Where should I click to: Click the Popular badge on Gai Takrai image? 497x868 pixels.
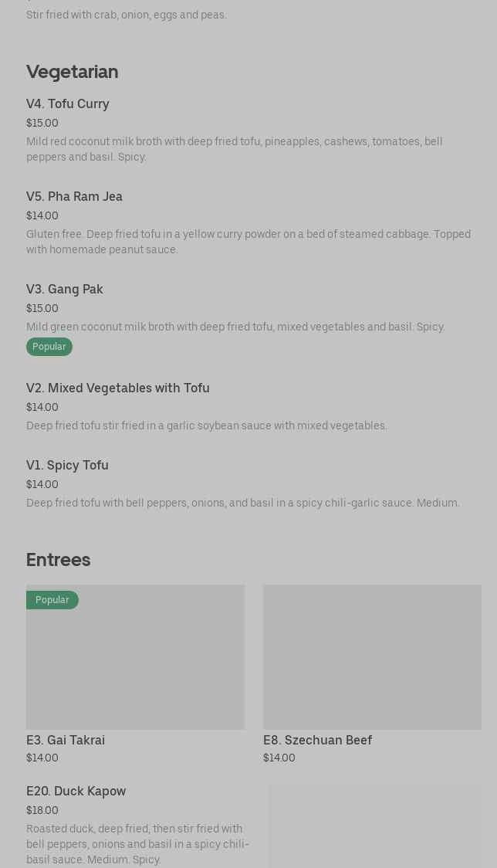(52, 600)
